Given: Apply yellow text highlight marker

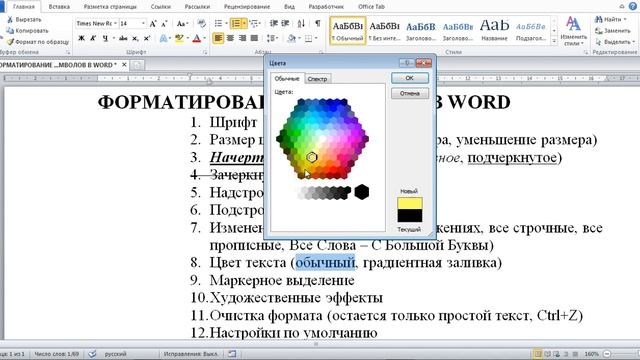Looking at the screenshot, I should pyautogui.click(x=179, y=38).
